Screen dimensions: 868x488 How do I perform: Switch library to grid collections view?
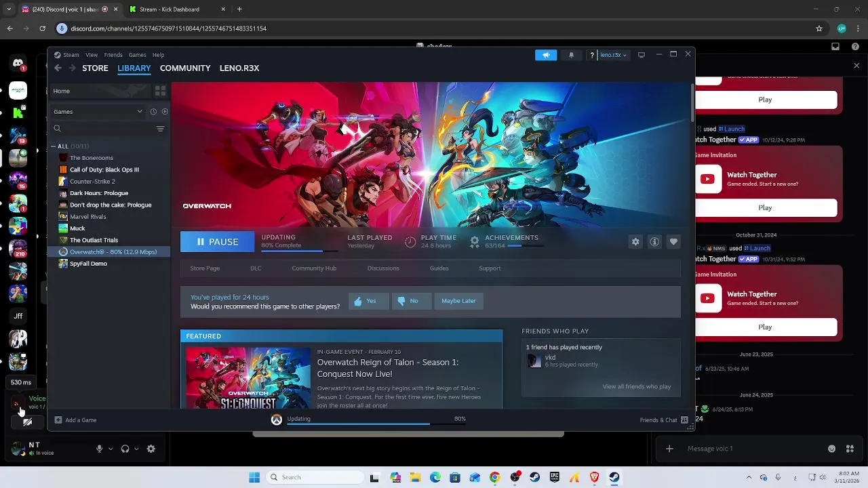click(x=161, y=91)
